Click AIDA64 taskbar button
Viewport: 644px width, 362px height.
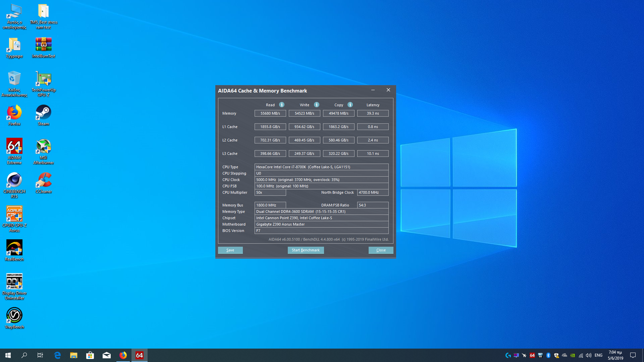click(x=139, y=355)
